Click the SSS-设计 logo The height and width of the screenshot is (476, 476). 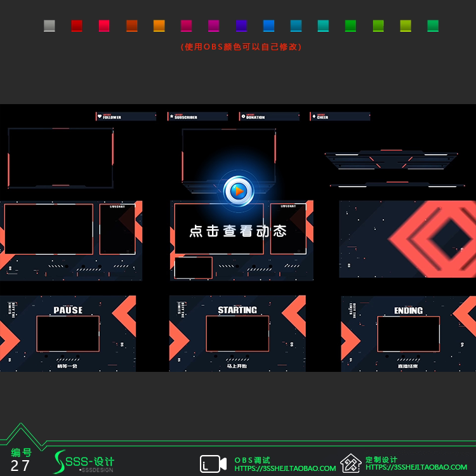[84, 462]
